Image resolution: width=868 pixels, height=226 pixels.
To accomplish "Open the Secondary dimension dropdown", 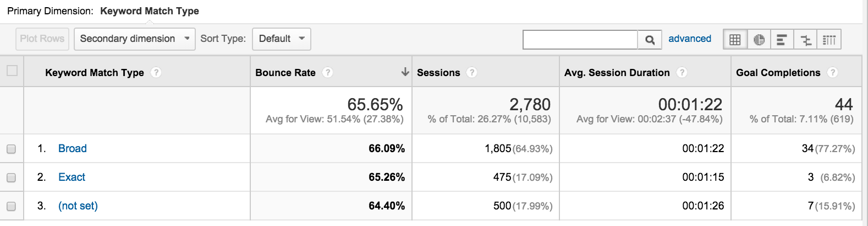I will click(135, 39).
